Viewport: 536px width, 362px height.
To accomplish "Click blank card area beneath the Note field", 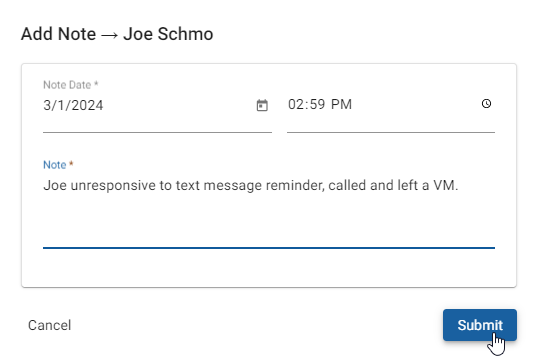I will coord(269,268).
